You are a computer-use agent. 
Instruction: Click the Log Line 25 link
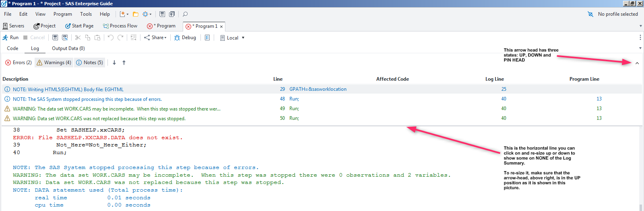click(x=504, y=89)
